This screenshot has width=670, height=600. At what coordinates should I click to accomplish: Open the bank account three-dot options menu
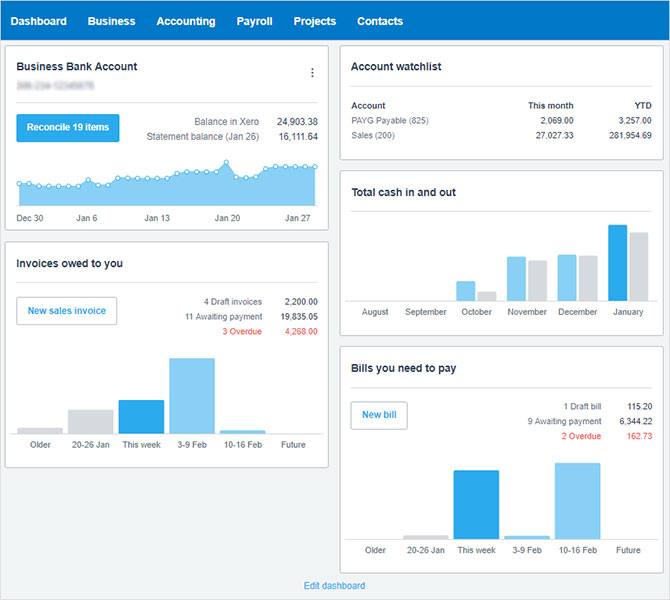[x=312, y=73]
